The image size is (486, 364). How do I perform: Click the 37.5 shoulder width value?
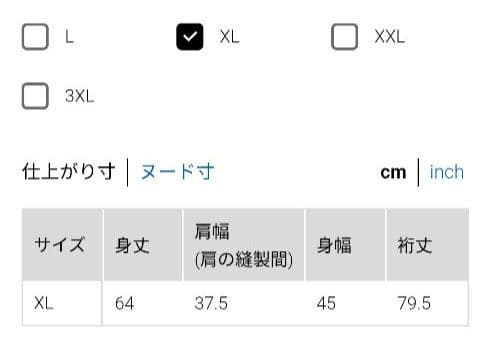211,303
